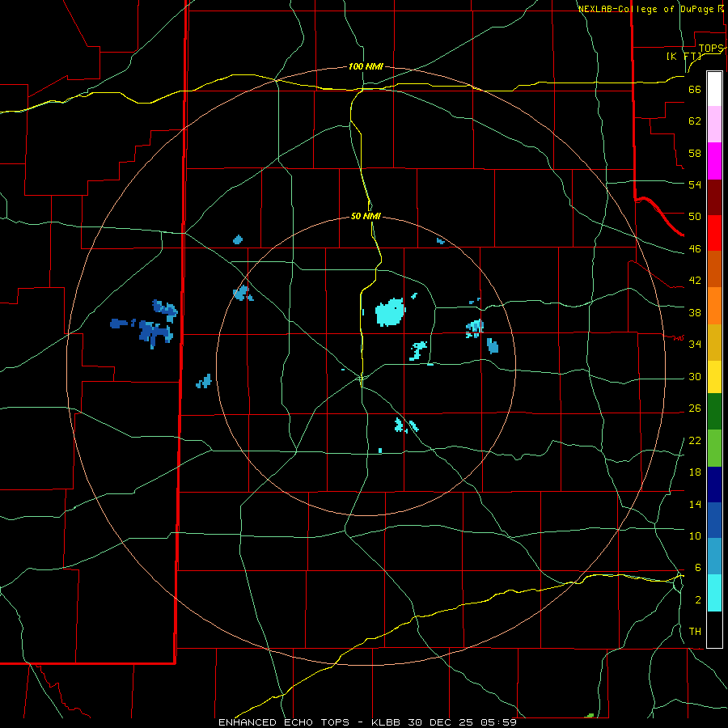Click the "[K FT]" units label

click(684, 56)
